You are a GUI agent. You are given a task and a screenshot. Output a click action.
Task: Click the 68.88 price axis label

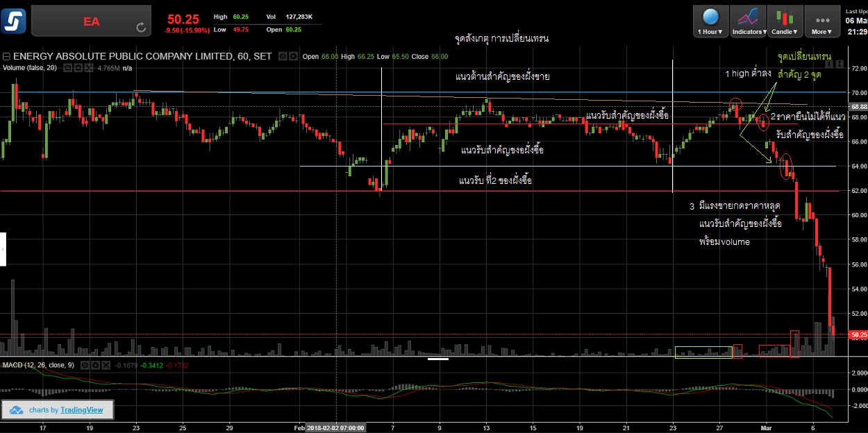coord(858,106)
